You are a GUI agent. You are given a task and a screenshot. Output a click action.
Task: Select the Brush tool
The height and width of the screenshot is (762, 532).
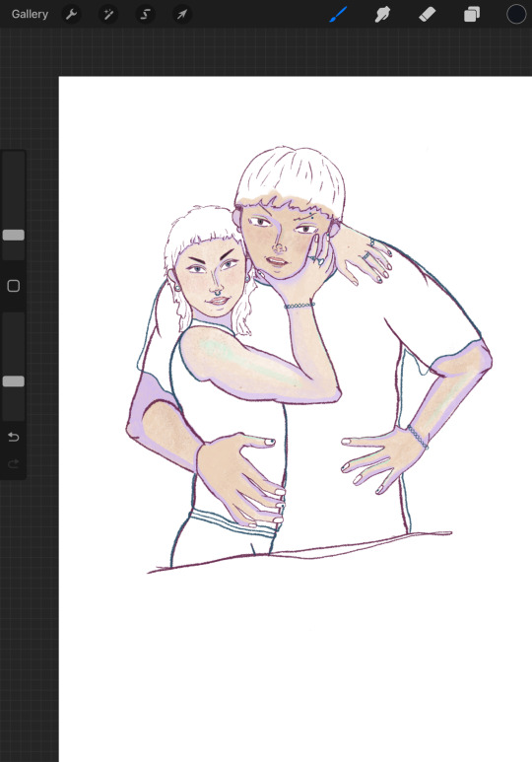338,14
